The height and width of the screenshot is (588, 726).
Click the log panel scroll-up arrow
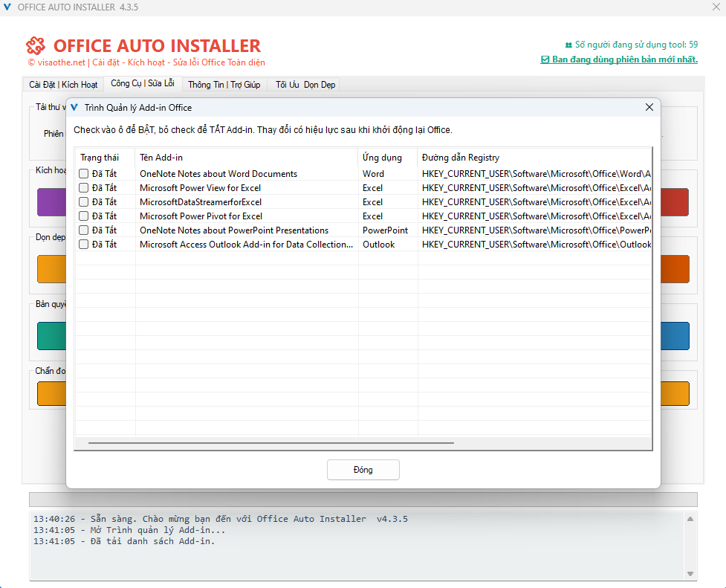tap(690, 519)
